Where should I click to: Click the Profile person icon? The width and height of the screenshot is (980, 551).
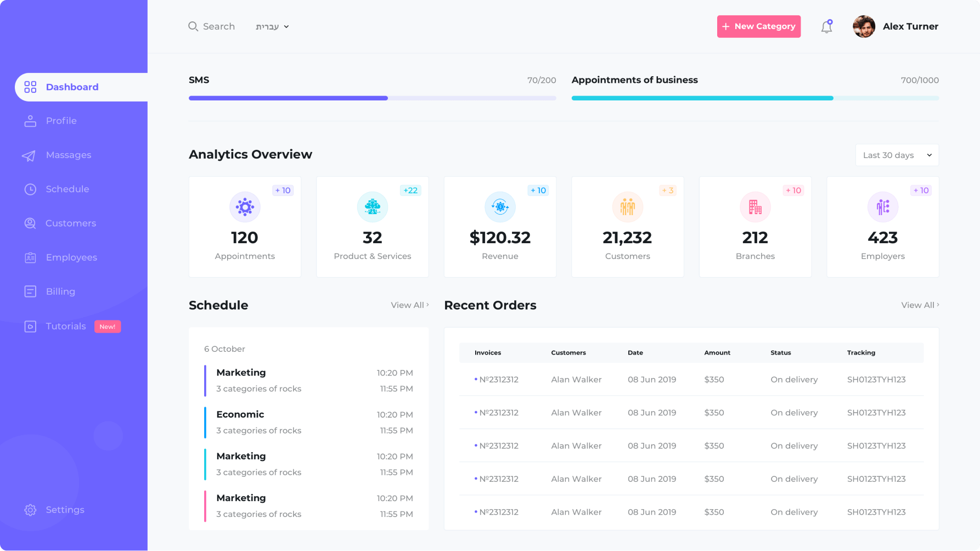30,121
